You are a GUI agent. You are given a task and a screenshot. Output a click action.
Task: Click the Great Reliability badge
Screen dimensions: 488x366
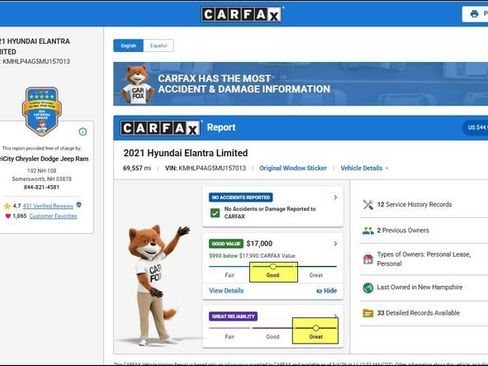pos(233,316)
